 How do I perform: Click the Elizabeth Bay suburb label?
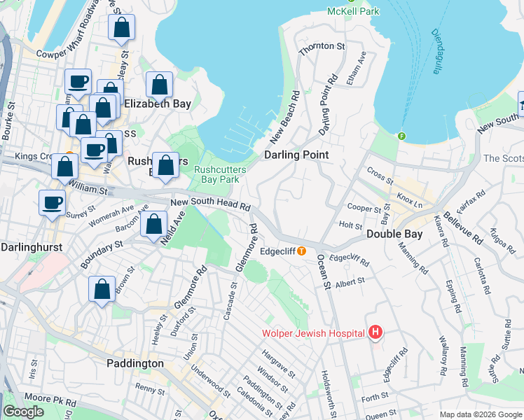[158, 104]
